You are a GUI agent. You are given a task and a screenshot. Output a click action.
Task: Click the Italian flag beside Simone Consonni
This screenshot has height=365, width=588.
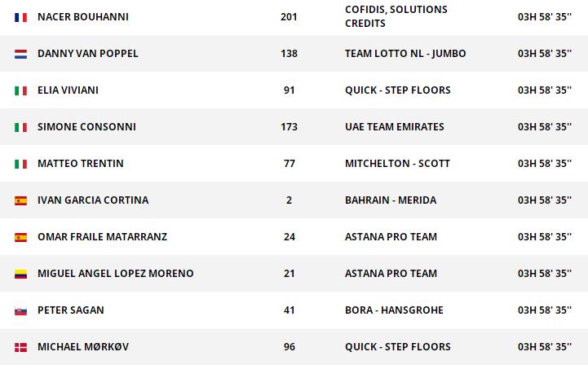pos(20,127)
